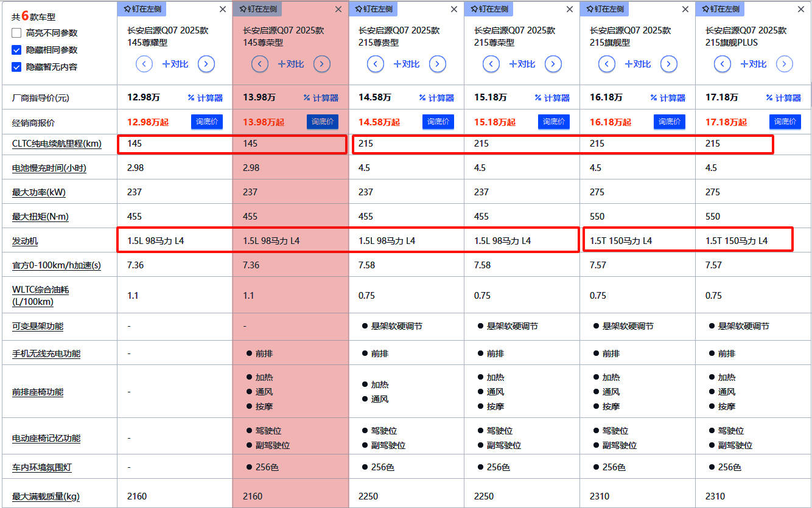Remove the 145尊荣型 column with X
This screenshot has width=812, height=508.
click(x=338, y=9)
